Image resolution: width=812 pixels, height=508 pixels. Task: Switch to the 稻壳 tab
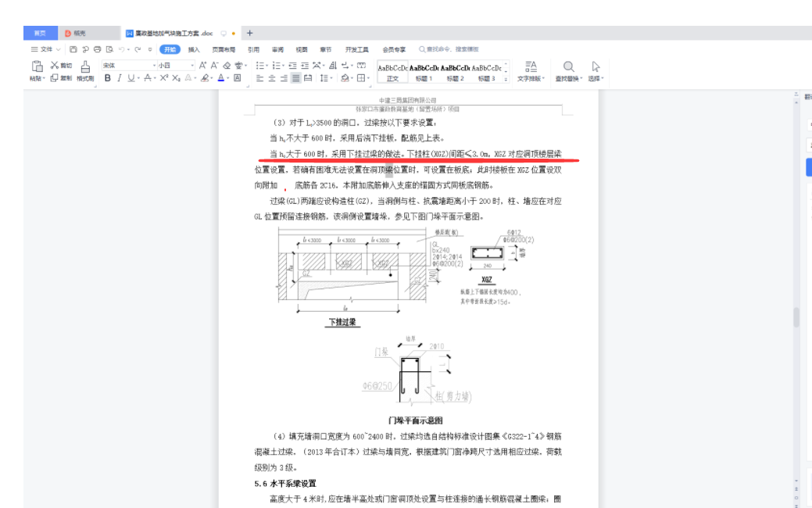[x=89, y=33]
